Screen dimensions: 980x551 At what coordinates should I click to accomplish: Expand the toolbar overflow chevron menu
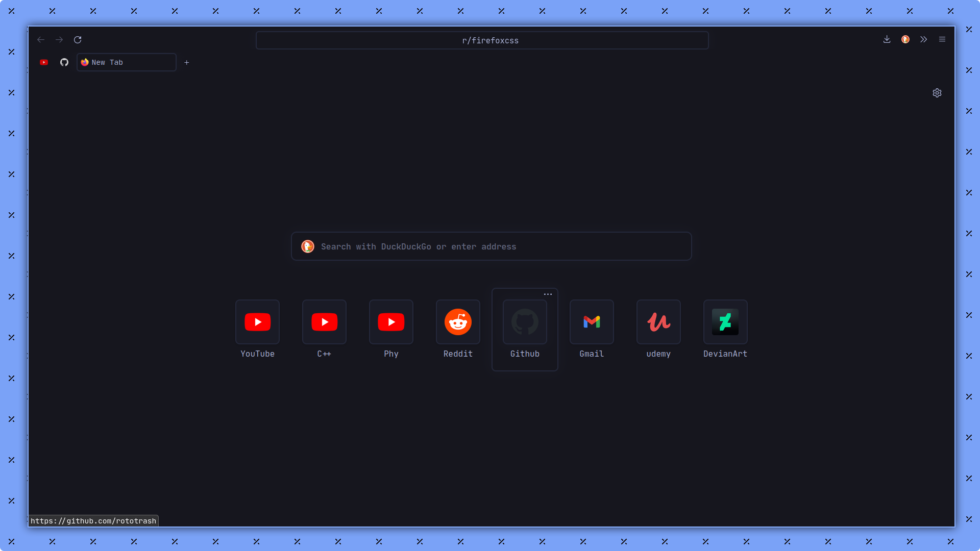tap(923, 39)
